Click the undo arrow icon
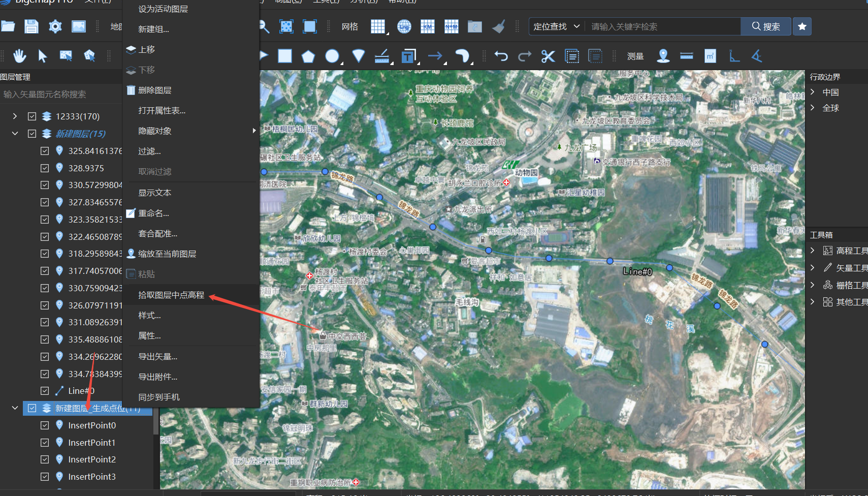Screen dimensions: 868x496 (501, 56)
